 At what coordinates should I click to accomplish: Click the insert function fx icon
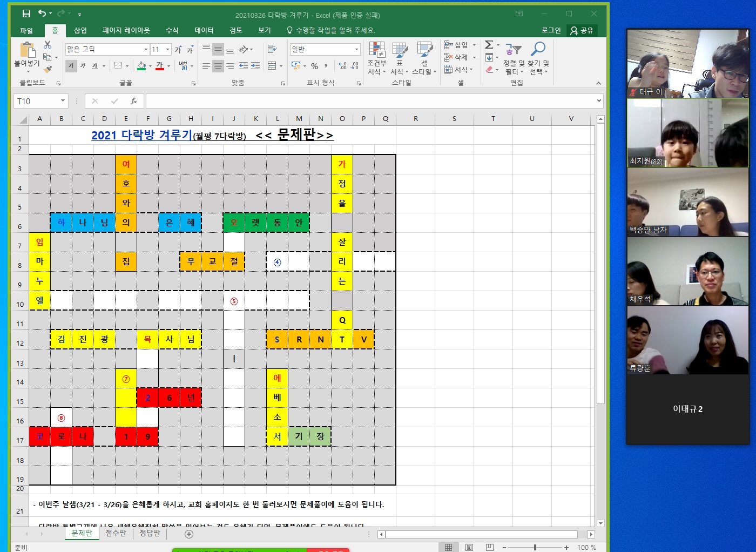[134, 101]
